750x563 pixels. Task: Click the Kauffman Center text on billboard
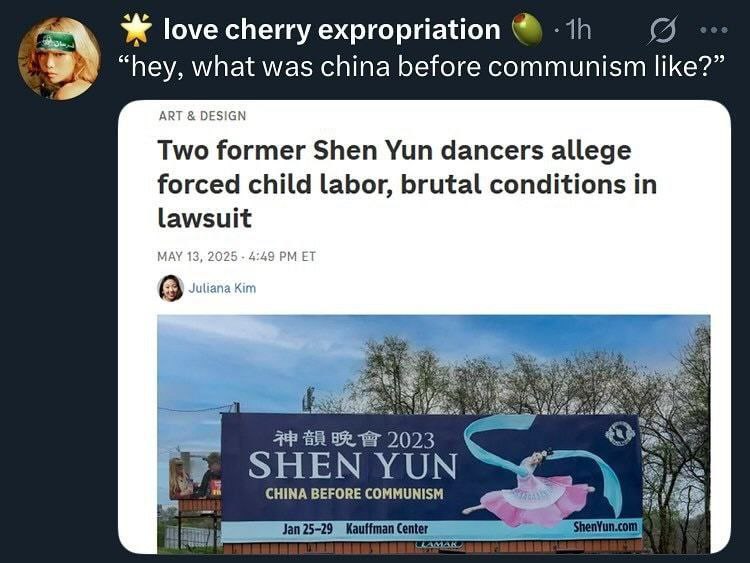386,529
